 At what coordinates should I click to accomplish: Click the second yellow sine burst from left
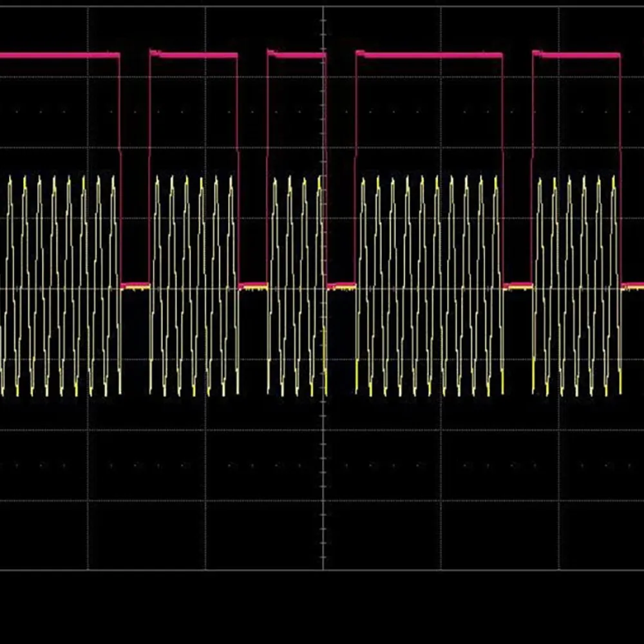[x=193, y=287]
